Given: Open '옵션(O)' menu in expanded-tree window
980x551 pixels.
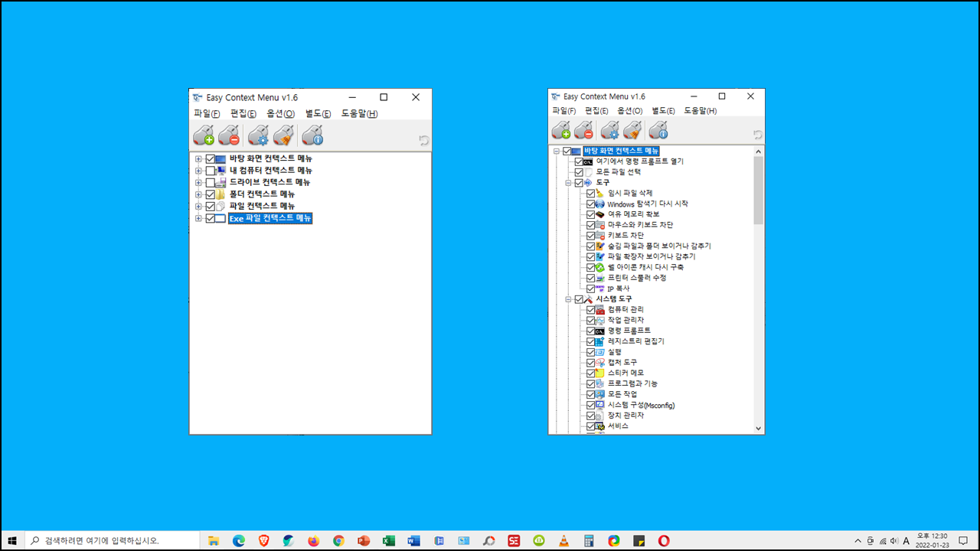Looking at the screenshot, I should pos(630,111).
